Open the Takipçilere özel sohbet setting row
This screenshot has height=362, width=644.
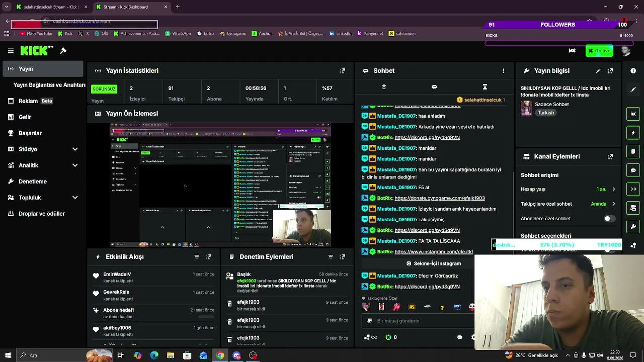point(568,204)
